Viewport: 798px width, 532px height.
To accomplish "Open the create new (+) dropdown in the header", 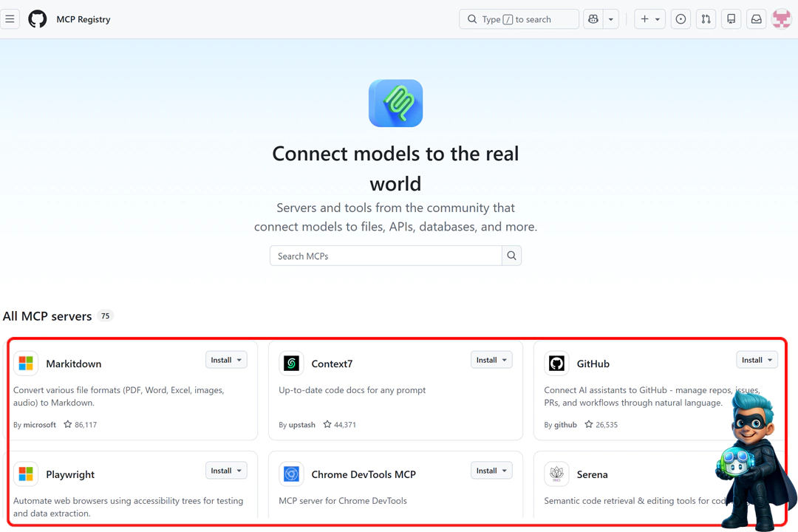I will coord(649,18).
